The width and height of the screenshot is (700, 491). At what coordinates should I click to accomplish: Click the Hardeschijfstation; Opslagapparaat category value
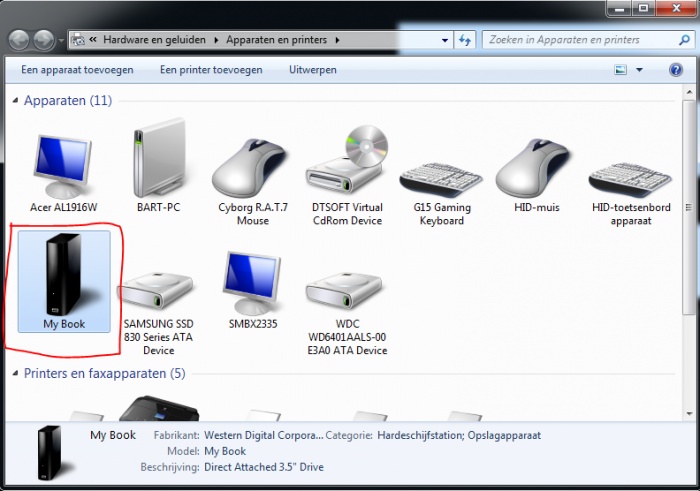pyautogui.click(x=459, y=435)
